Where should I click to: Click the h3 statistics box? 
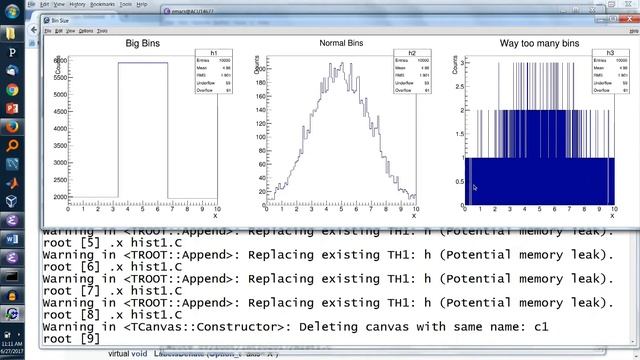pyautogui.click(x=611, y=71)
